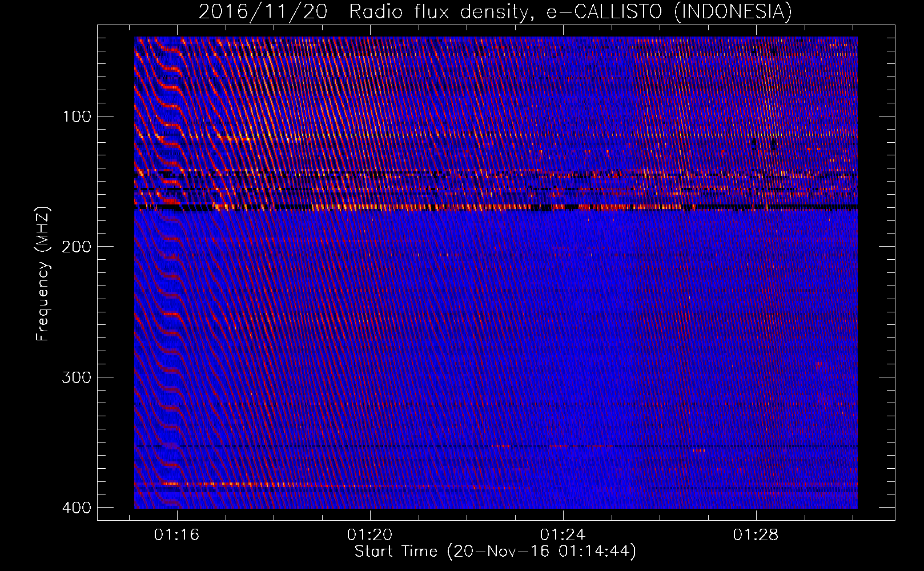The height and width of the screenshot is (571, 924).
Task: Click the 01:28 time tick label
Action: coord(756,535)
